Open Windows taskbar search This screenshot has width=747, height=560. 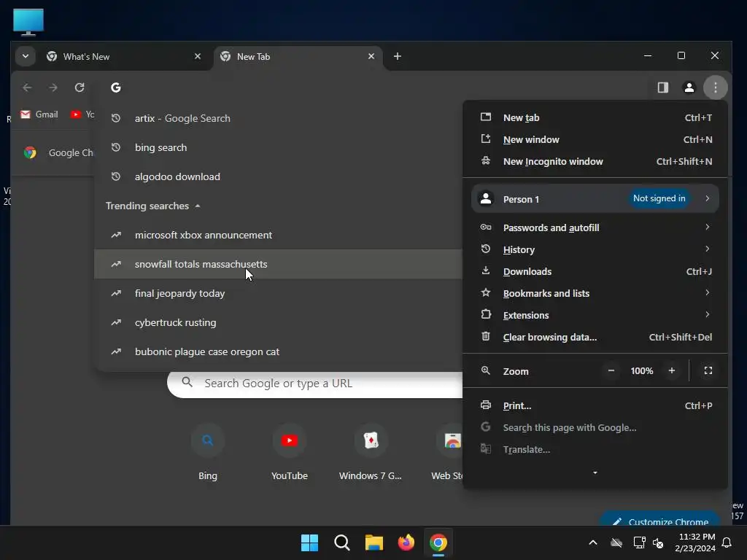pos(341,542)
